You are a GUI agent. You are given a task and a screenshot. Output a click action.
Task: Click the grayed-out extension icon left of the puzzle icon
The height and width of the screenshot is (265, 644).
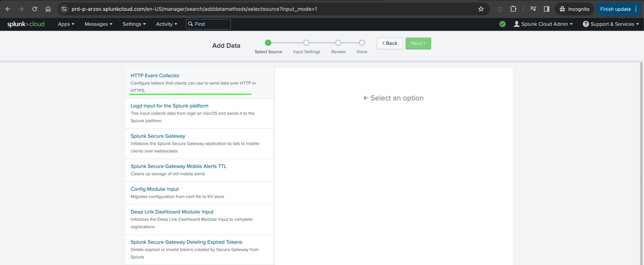point(499,9)
